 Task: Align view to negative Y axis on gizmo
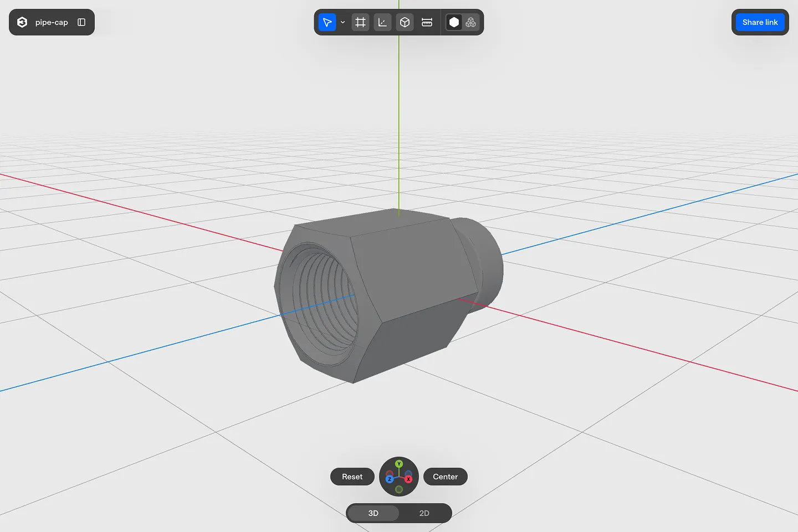click(399, 489)
